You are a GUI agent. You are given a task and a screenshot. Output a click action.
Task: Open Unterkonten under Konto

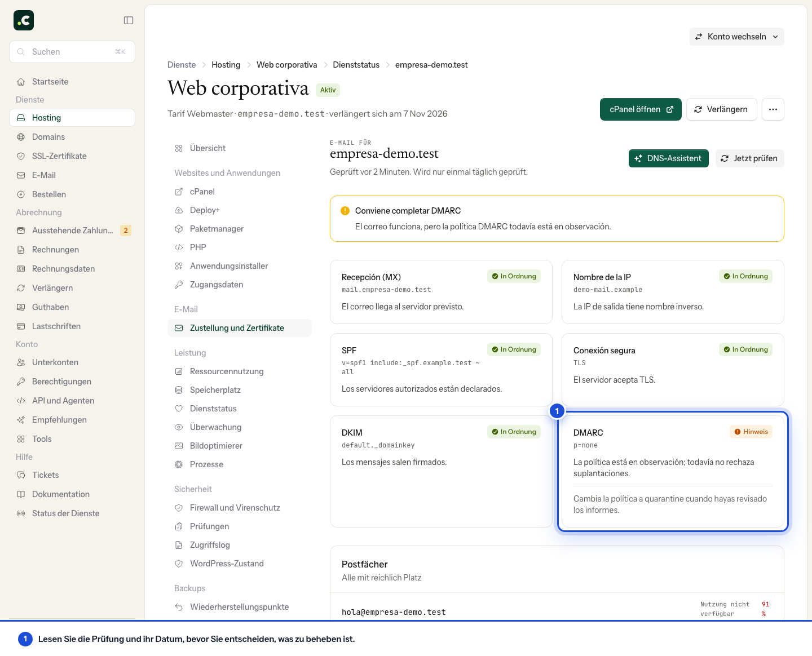tap(72, 362)
